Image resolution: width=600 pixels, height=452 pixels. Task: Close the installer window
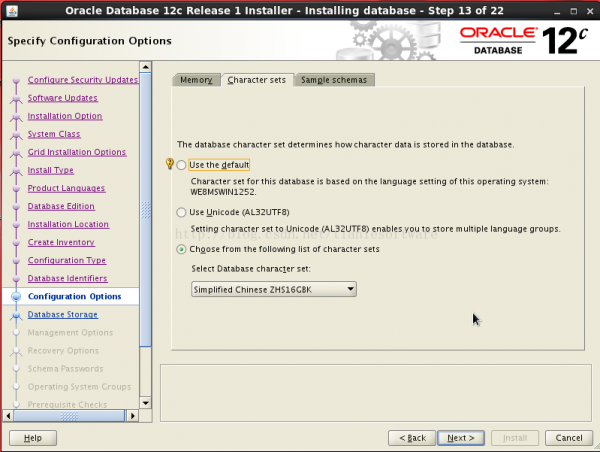(590, 11)
